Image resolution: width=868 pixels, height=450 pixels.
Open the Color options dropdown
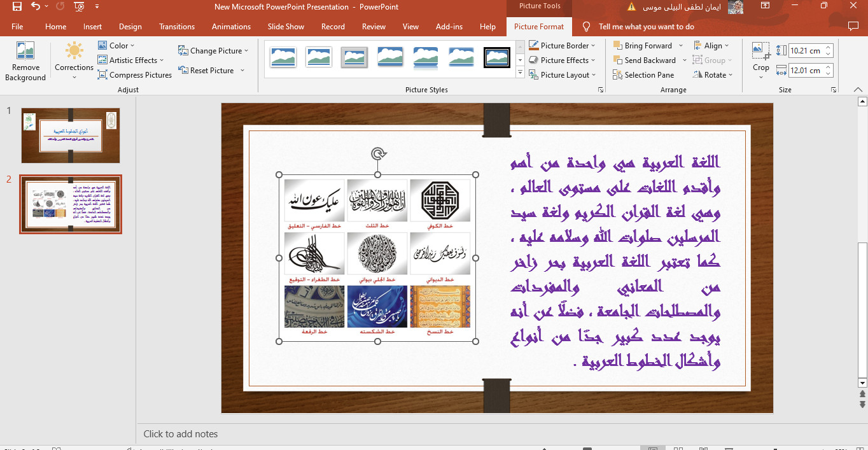coord(116,46)
